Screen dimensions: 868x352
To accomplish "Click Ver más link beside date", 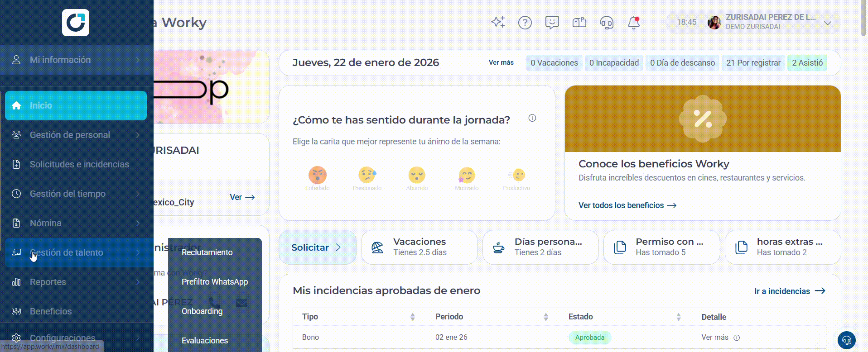I will click(501, 62).
